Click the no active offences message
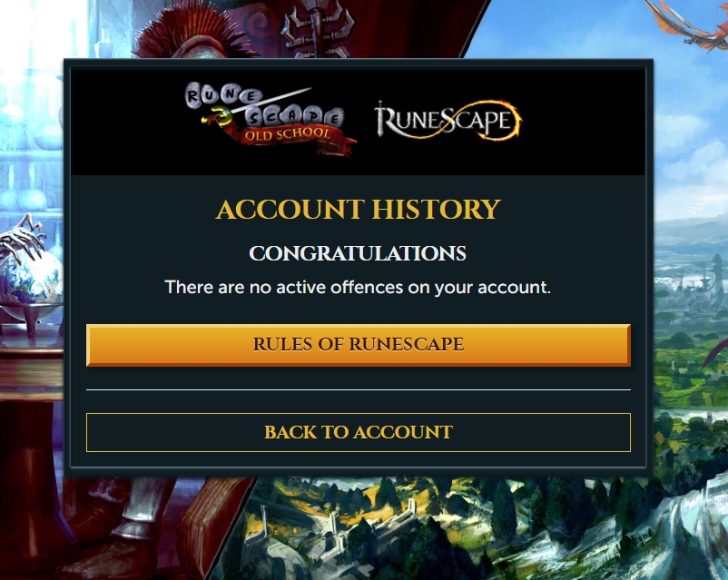Screen dimensions: 728x580 pos(358,288)
